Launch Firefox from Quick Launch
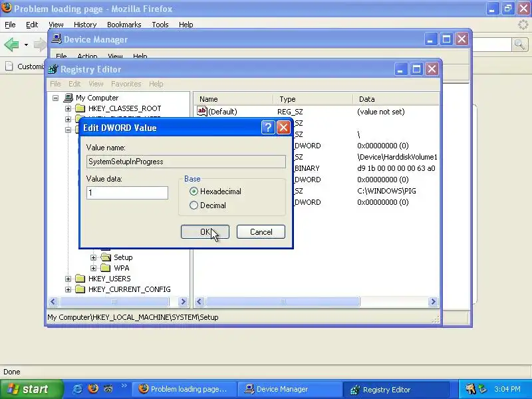 click(92, 388)
